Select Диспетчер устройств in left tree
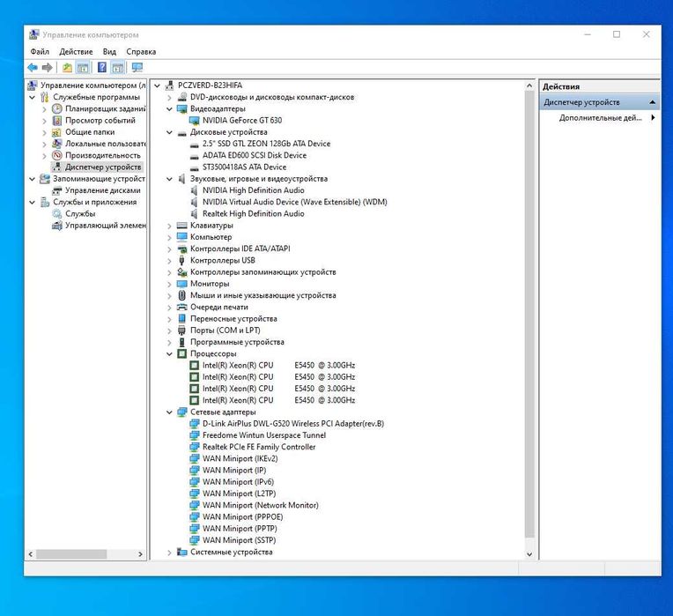The height and width of the screenshot is (616, 673). [103, 167]
